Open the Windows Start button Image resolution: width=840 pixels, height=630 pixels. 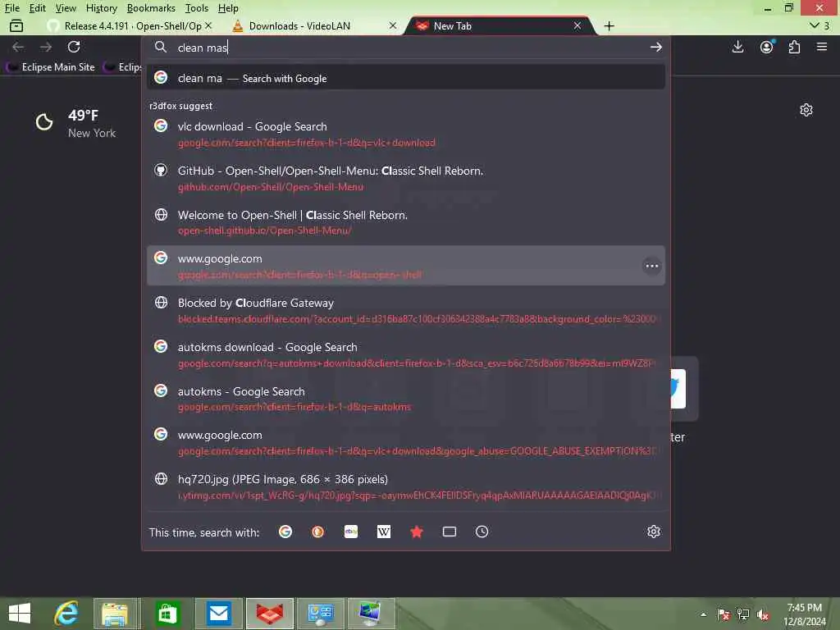point(20,613)
